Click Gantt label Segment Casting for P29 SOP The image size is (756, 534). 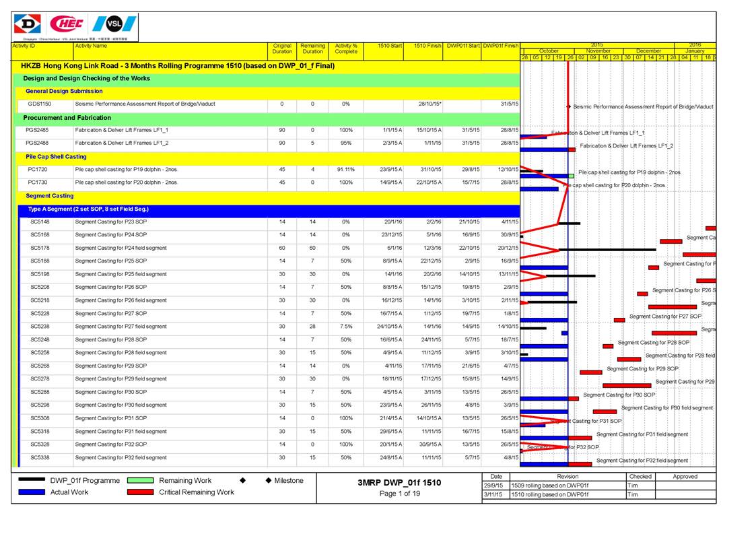tap(643, 368)
